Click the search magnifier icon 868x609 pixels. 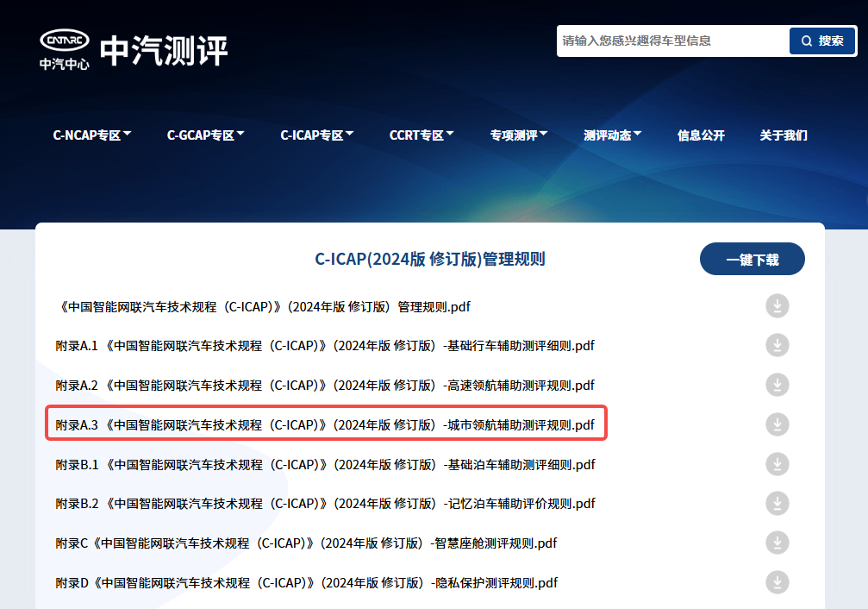(x=807, y=41)
